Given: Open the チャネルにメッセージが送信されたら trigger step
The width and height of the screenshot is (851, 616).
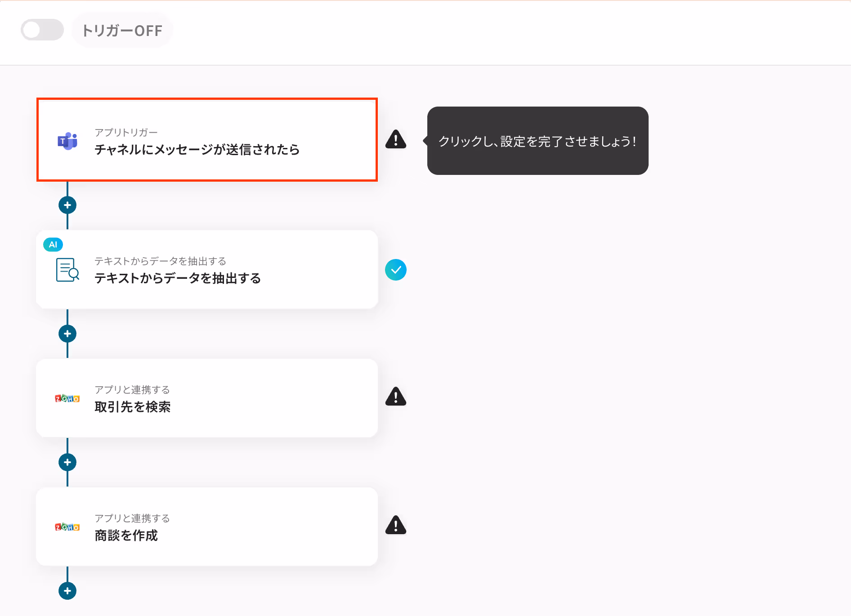Looking at the screenshot, I should click(x=207, y=140).
